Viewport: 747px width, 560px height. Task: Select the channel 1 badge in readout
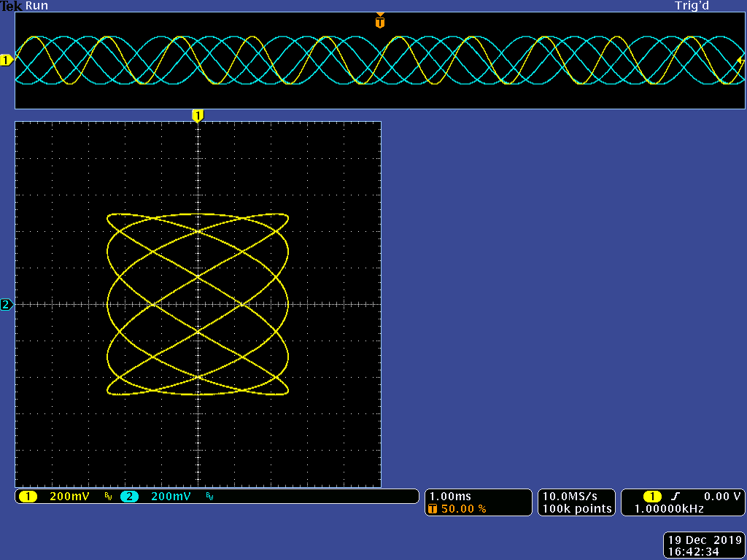point(28,497)
